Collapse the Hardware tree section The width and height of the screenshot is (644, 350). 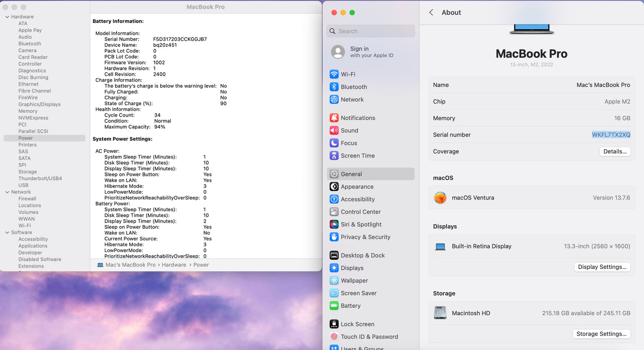[7, 17]
